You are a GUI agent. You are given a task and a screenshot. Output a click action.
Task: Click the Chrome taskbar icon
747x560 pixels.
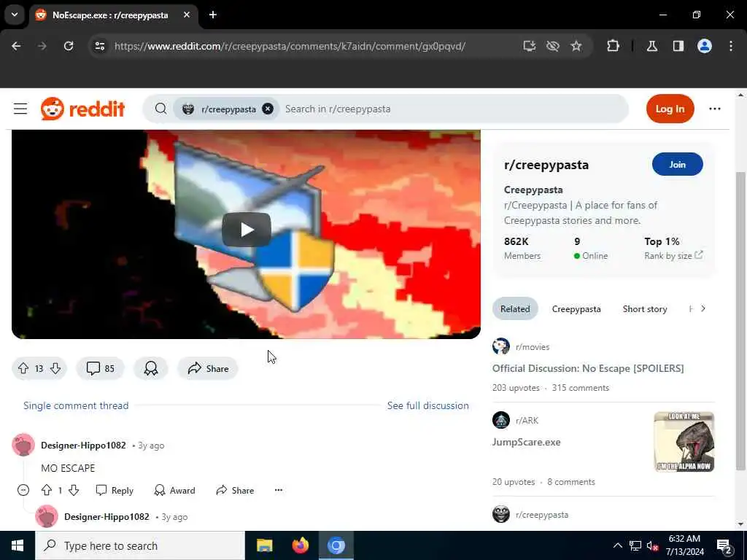(x=336, y=545)
